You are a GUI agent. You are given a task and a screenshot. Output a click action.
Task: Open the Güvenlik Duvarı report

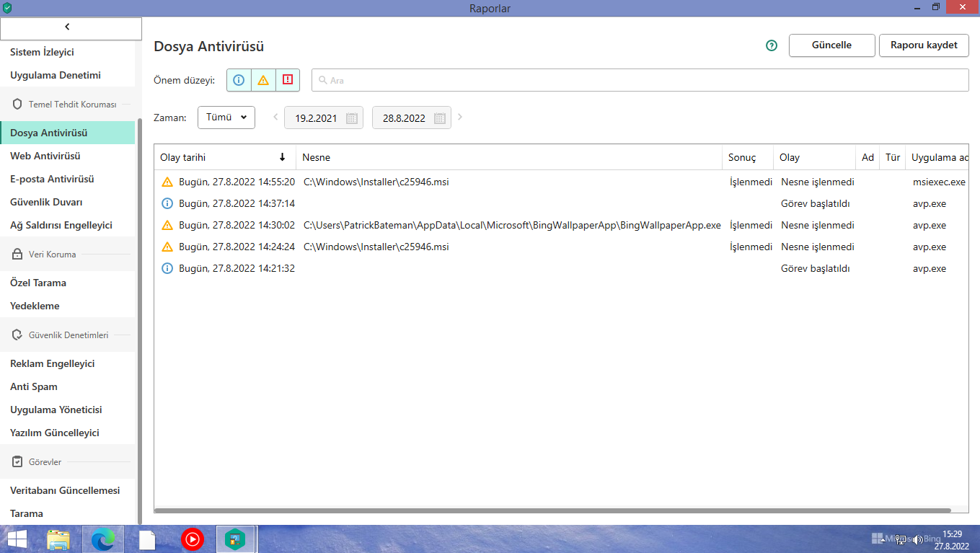(x=68, y=202)
